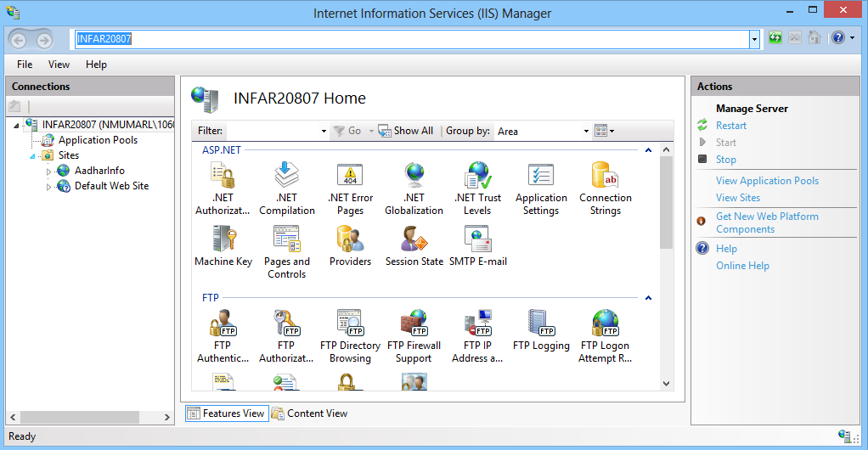The height and width of the screenshot is (450, 868).
Task: Open the view style dropdown button
Action: click(605, 131)
